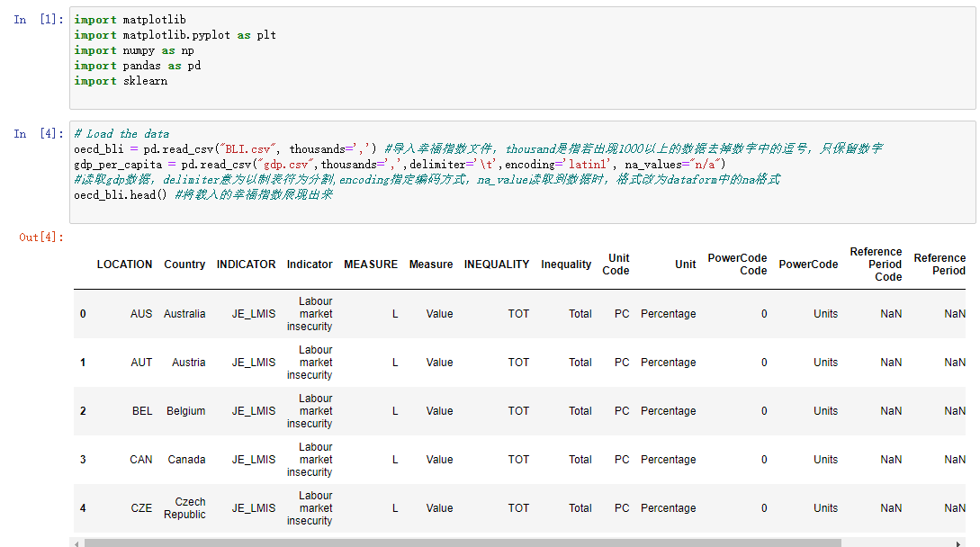This screenshot has height=547, width=980.
Task: Click the INEQUALITY column header
Action: [x=496, y=265]
